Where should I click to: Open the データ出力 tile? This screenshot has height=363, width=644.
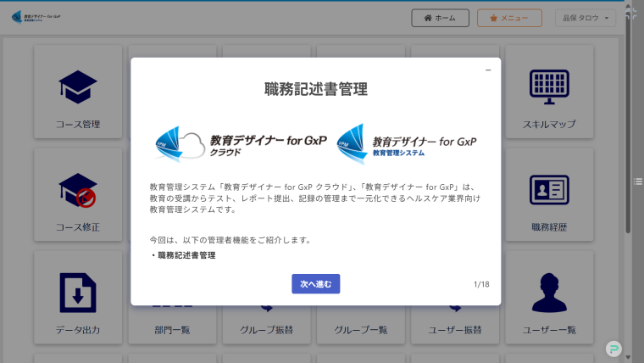tap(78, 297)
